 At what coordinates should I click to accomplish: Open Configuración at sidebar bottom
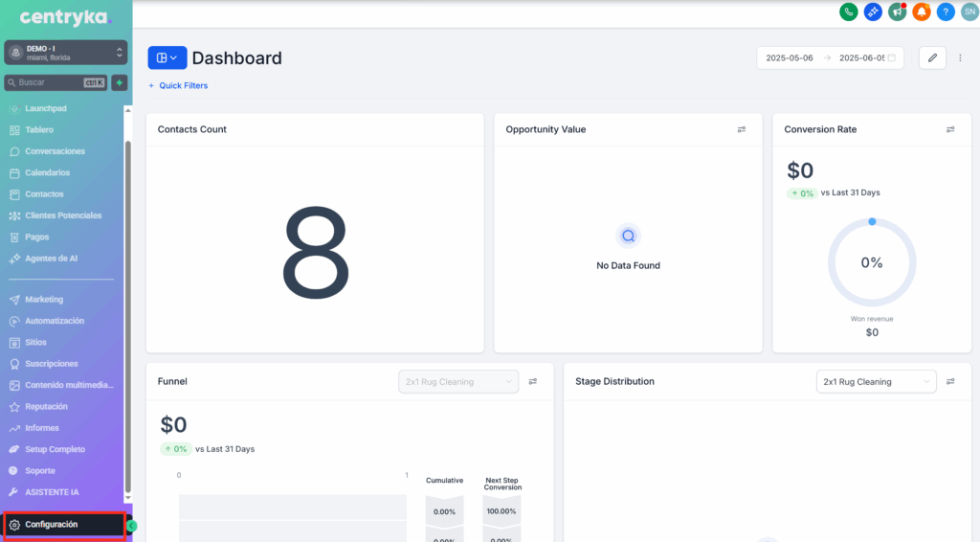coord(52,525)
